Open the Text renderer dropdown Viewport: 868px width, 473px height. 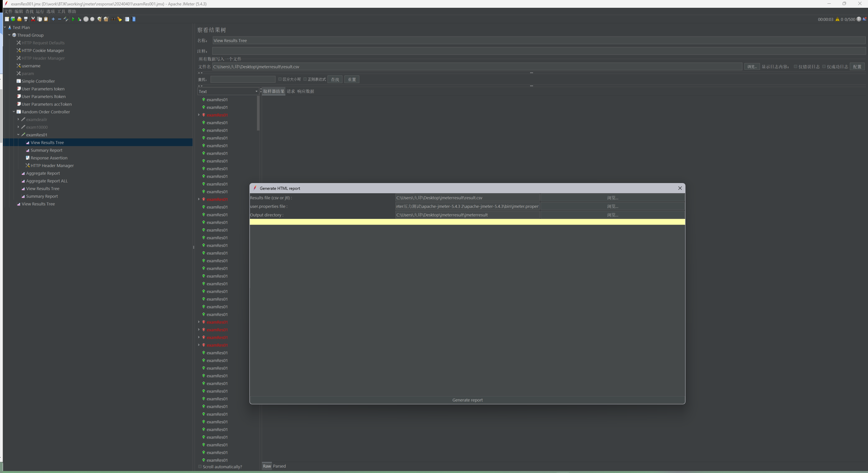228,91
